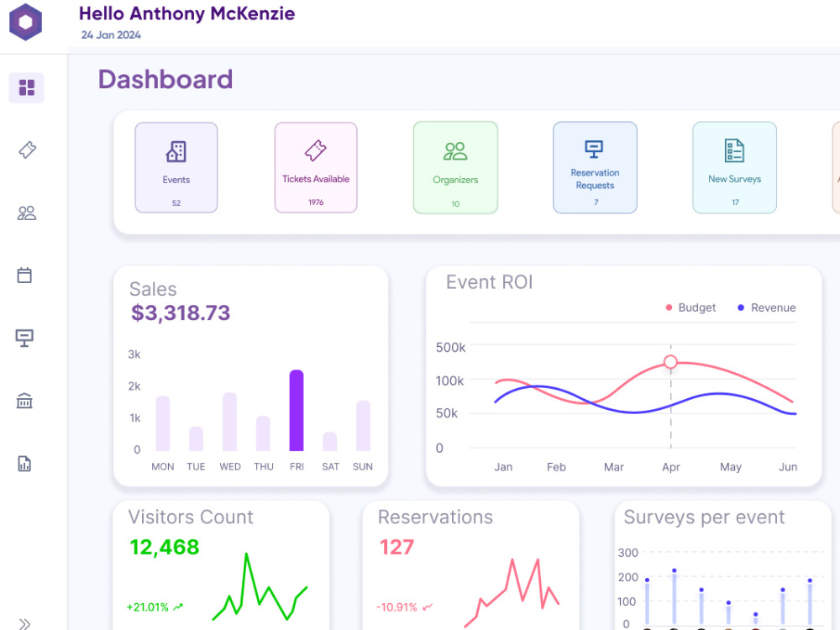Click the ticket icon in Tickets Available
The height and width of the screenshot is (630, 840).
(x=316, y=150)
